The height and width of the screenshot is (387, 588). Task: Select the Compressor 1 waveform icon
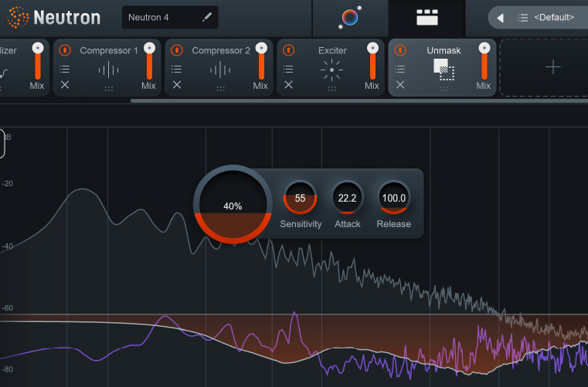108,70
